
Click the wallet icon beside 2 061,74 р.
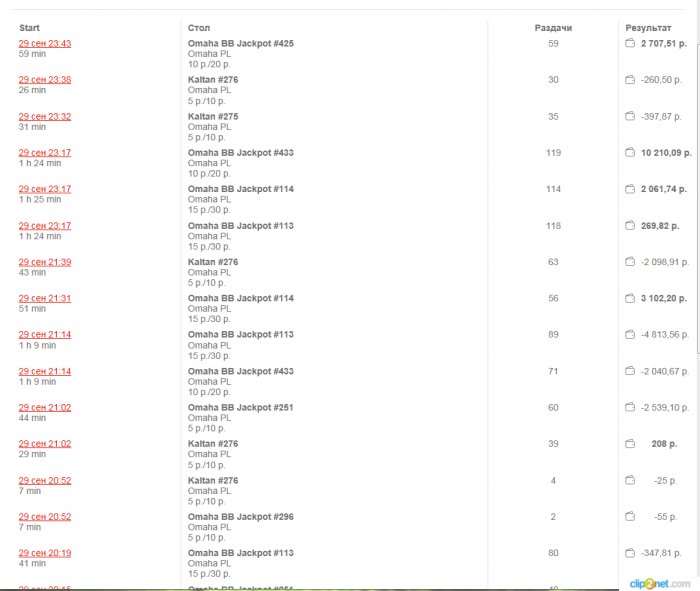click(x=629, y=189)
